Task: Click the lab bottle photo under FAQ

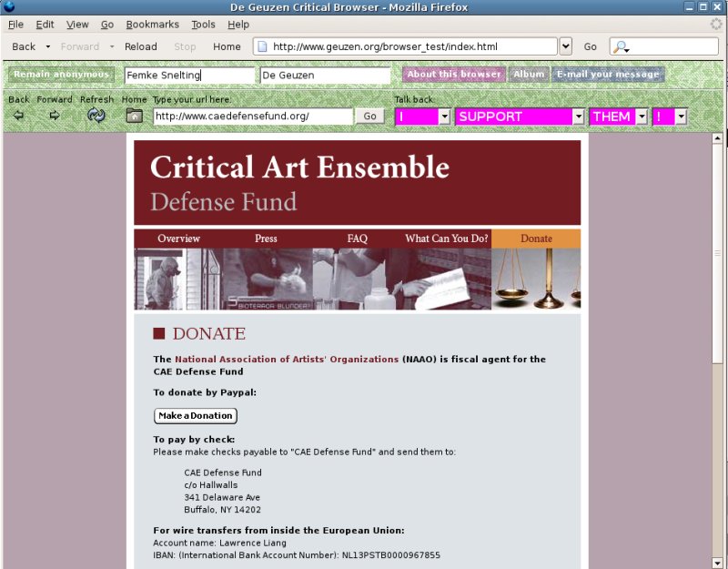Action: click(x=357, y=279)
